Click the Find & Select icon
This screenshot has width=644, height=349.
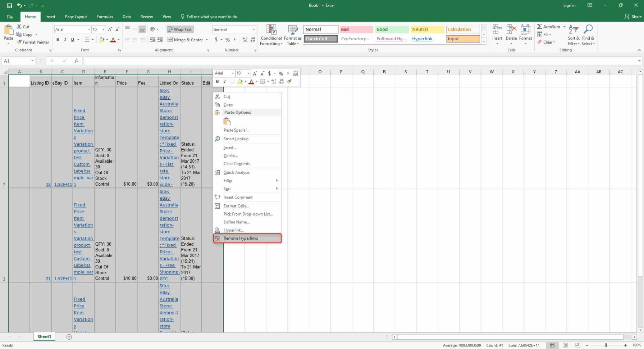point(588,34)
